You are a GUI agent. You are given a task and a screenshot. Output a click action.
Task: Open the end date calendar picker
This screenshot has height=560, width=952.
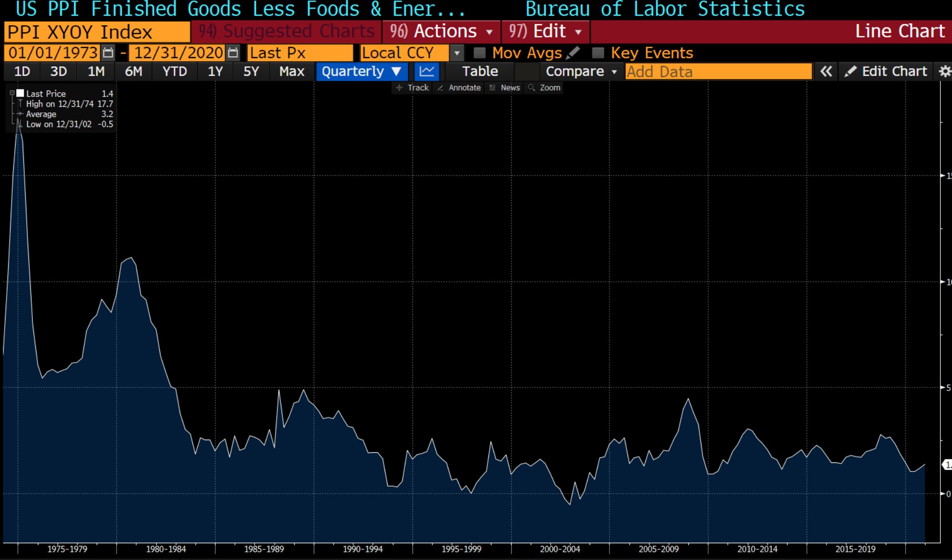tap(233, 53)
